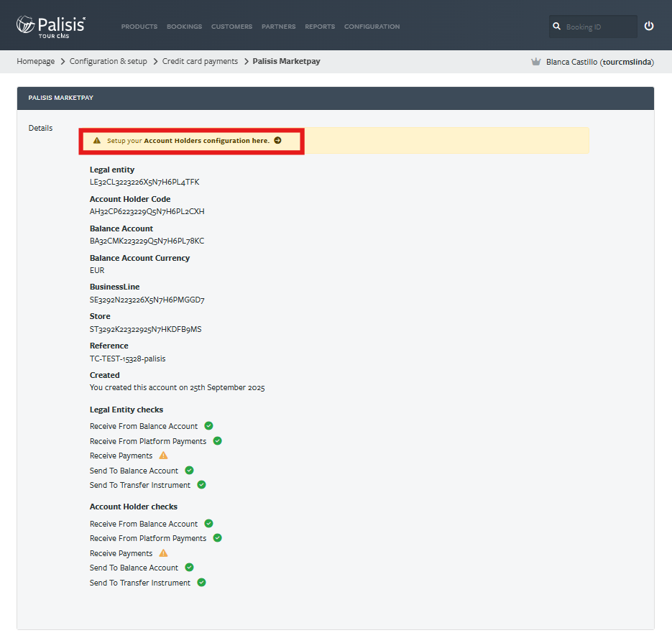Image resolution: width=672 pixels, height=638 pixels.
Task: Click the power logout icon
Action: click(x=649, y=26)
